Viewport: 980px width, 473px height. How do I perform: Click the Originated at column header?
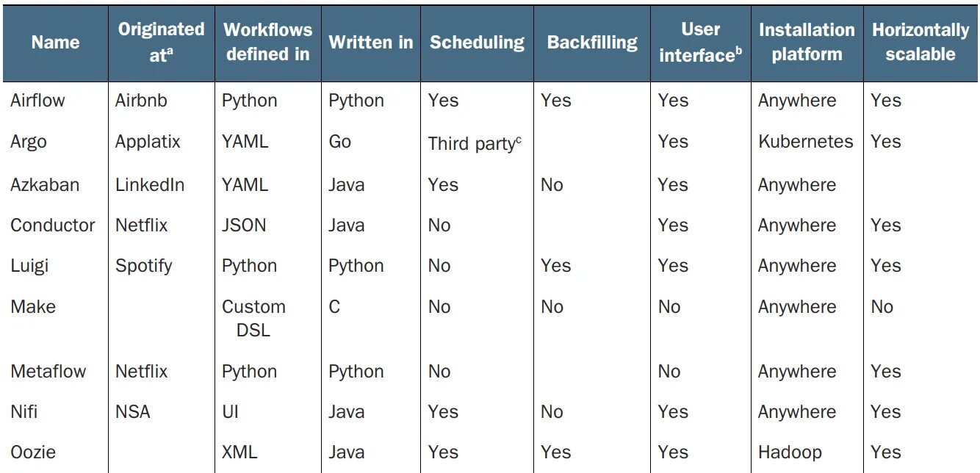tap(161, 42)
